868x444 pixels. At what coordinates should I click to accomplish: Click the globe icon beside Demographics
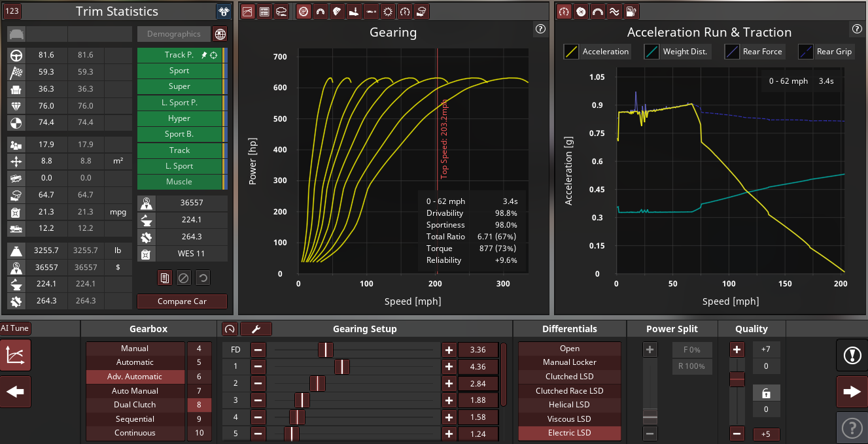coord(220,34)
